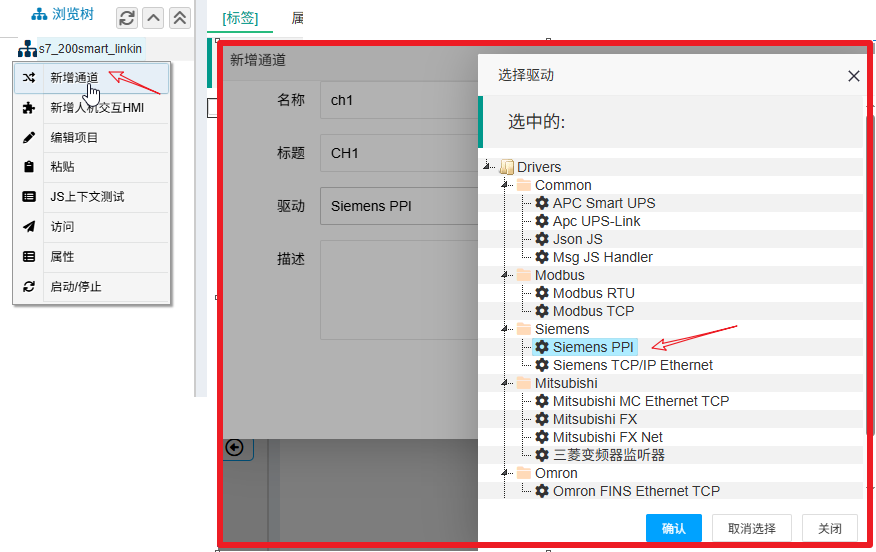The height and width of the screenshot is (552, 876).
Task: Click the double up-chevron collapse-all button
Action: point(179,18)
